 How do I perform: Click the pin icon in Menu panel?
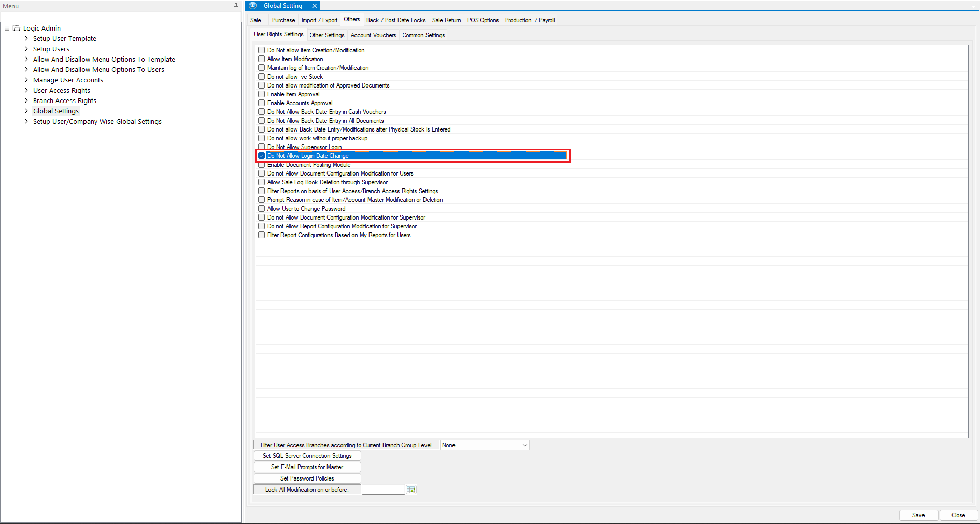click(x=236, y=6)
